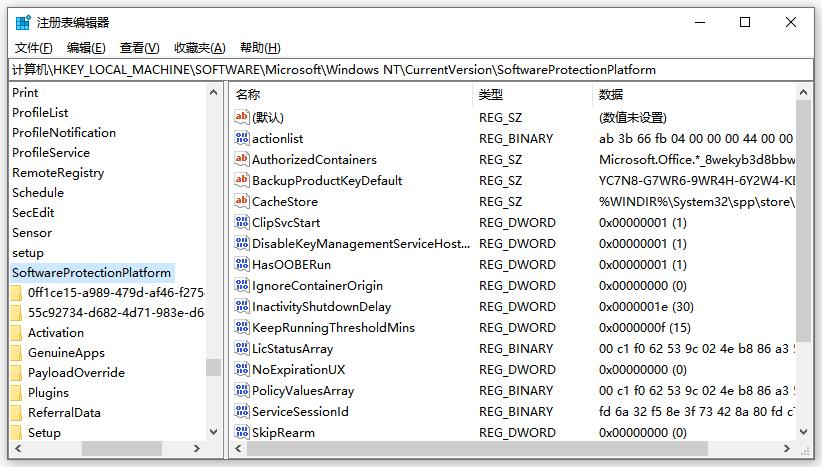The height and width of the screenshot is (467, 822).
Task: Click folder icon of 55c92734-d682 key
Action: pos(17,312)
